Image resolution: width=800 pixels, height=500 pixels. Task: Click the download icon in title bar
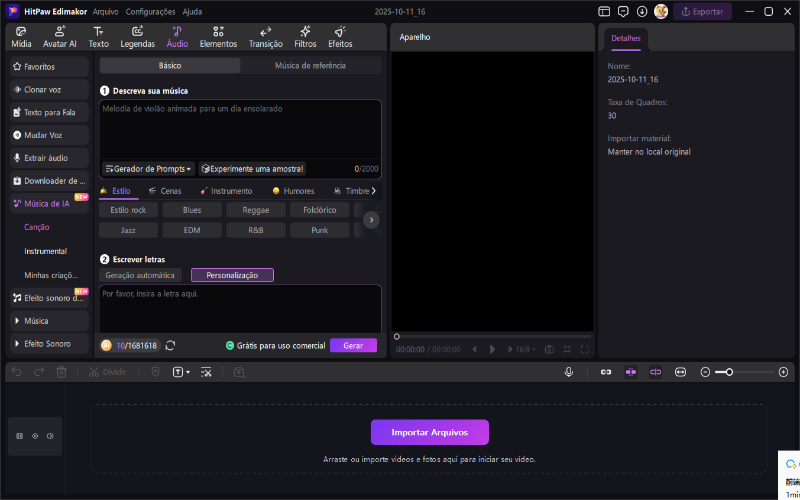[642, 11]
